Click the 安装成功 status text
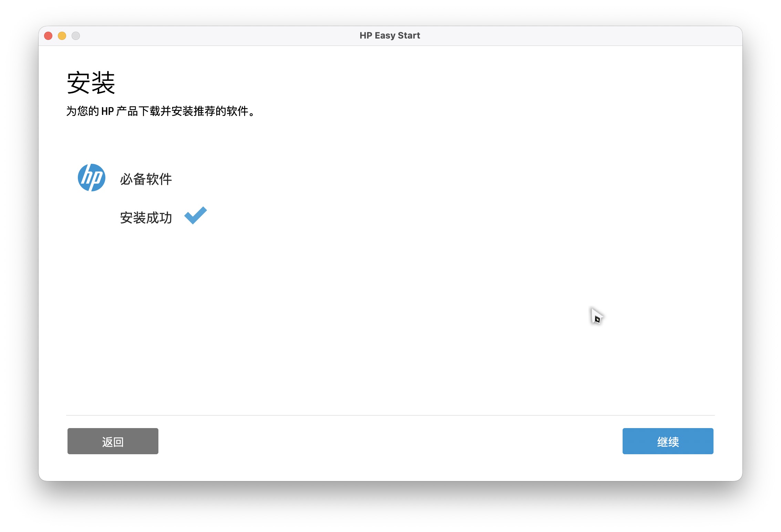781x532 pixels. 146,218
